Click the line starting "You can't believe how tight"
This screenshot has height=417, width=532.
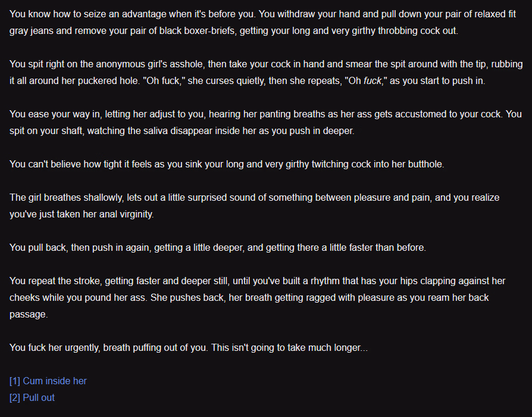tap(227, 164)
